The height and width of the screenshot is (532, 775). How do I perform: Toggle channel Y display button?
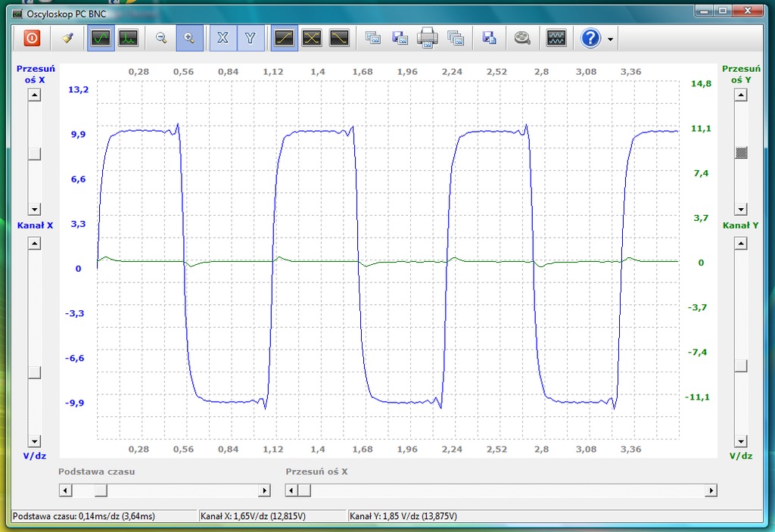tap(251, 38)
